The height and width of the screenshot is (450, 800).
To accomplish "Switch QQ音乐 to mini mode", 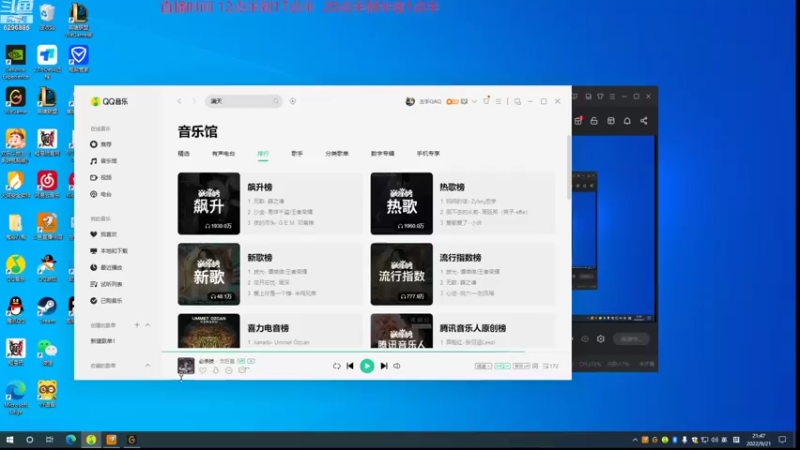I will 517,102.
